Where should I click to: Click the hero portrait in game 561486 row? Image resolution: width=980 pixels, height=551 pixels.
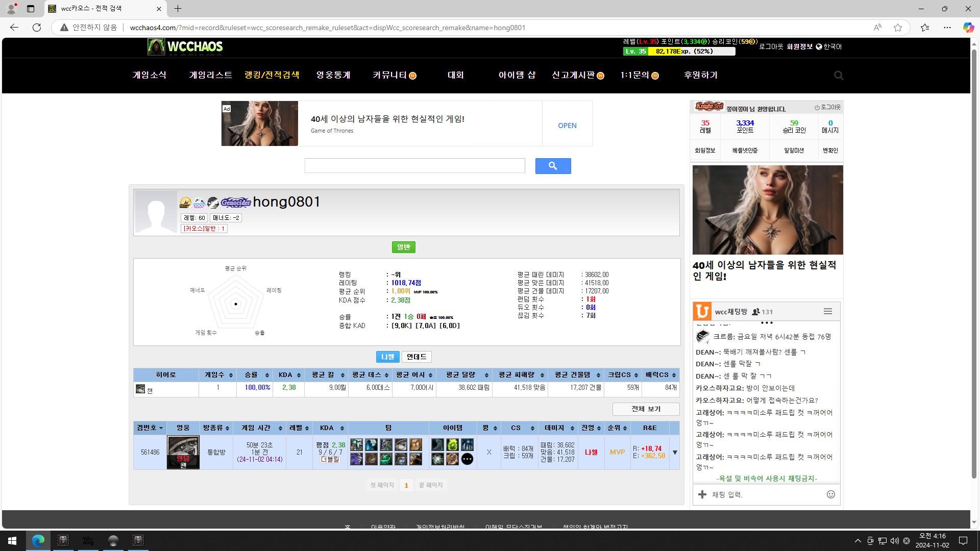[183, 452]
